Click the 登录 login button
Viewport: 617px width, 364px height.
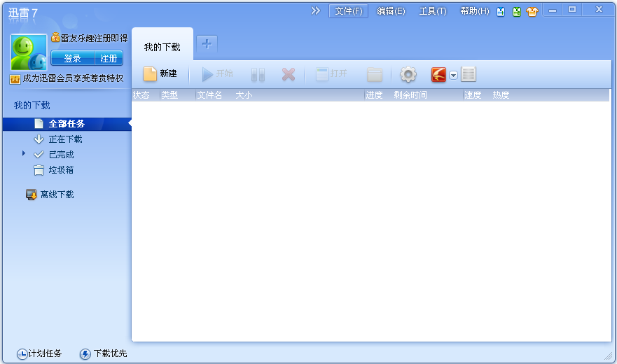(72, 58)
